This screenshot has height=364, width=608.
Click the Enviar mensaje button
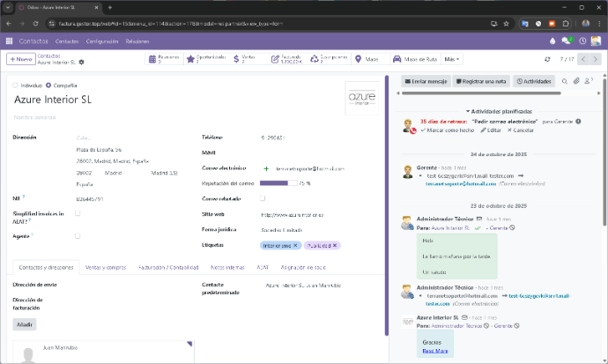point(426,81)
